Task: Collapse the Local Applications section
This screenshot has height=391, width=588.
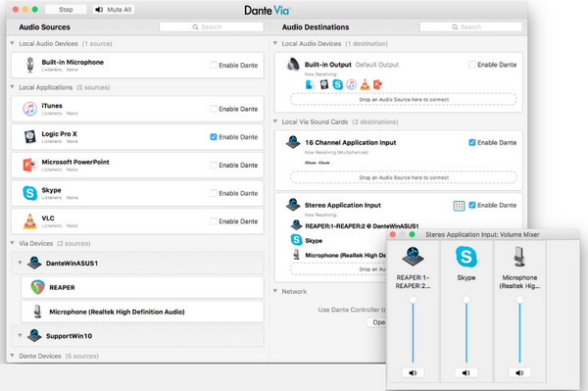Action: click(13, 87)
